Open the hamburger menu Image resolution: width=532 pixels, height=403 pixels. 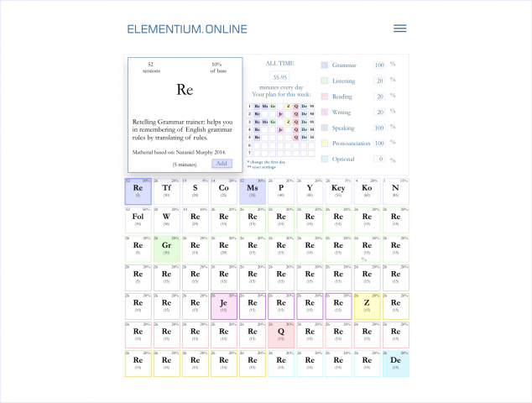[x=399, y=29]
